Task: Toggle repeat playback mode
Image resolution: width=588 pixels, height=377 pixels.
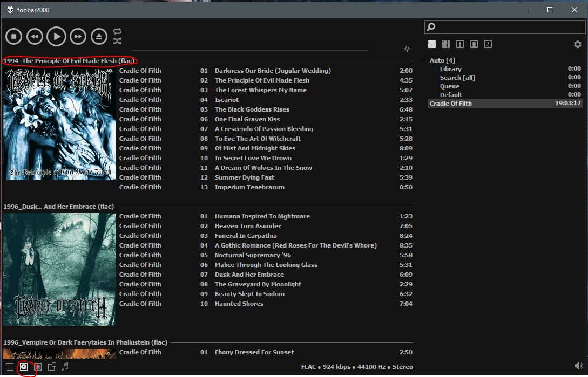Action: (x=117, y=32)
